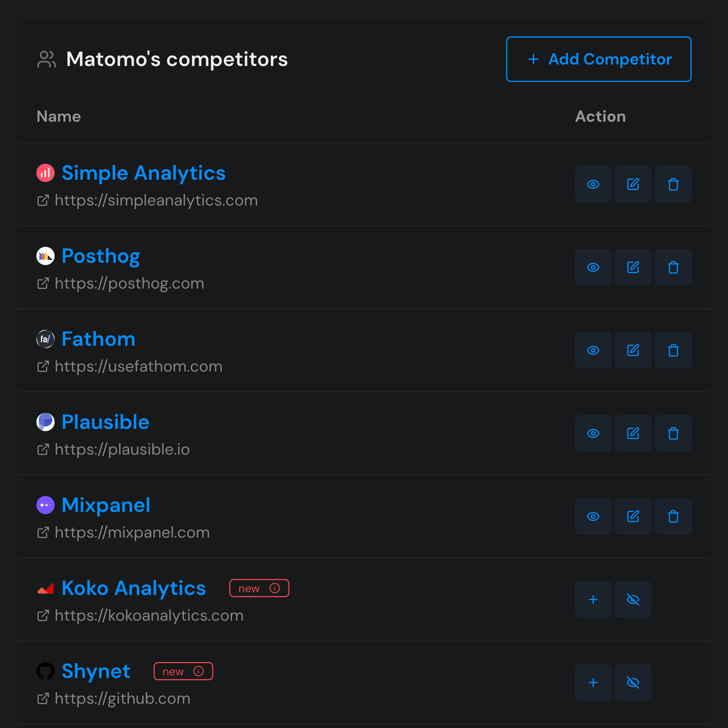This screenshot has width=728, height=728.
Task: Toggle the hidden-eye icon for Shynet
Action: coord(633,682)
